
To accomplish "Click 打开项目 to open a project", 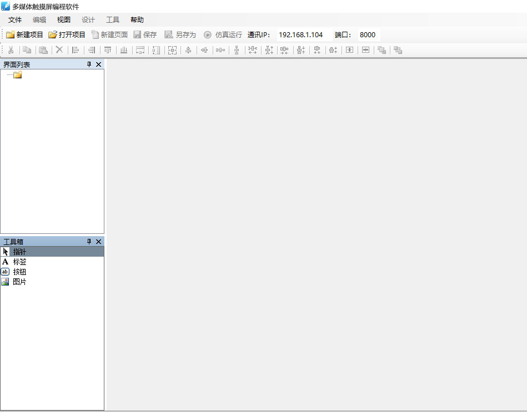I will coord(67,34).
